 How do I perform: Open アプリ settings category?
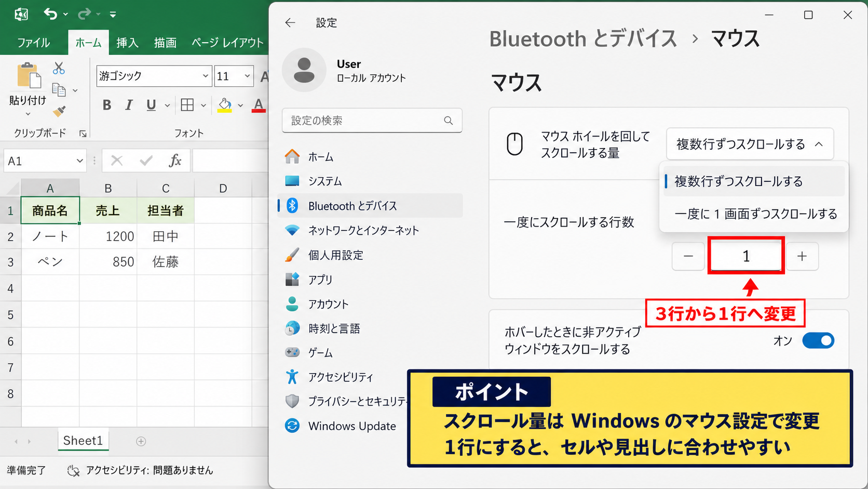point(370,280)
